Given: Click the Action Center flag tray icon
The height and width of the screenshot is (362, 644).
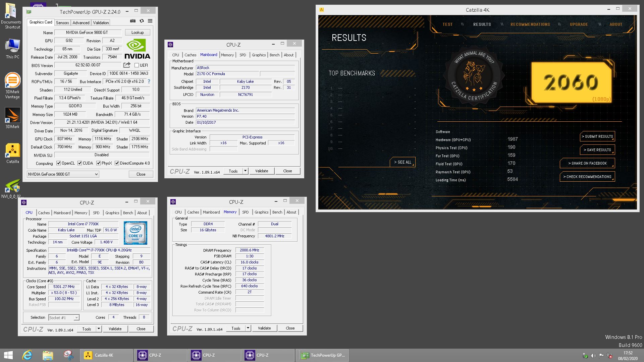Looking at the screenshot, I should 601,356.
